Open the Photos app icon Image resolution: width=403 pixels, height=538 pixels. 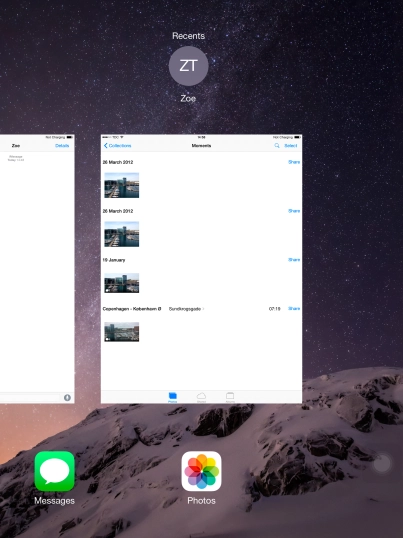point(201,471)
